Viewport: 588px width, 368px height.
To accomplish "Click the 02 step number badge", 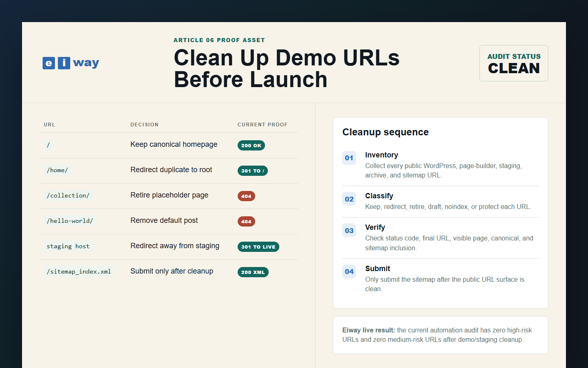I will 349,199.
